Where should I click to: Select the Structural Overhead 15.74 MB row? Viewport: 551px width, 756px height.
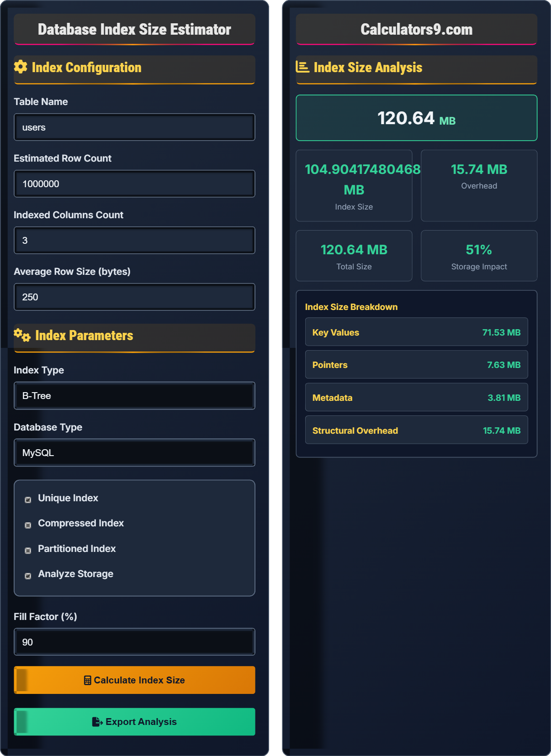coord(417,430)
